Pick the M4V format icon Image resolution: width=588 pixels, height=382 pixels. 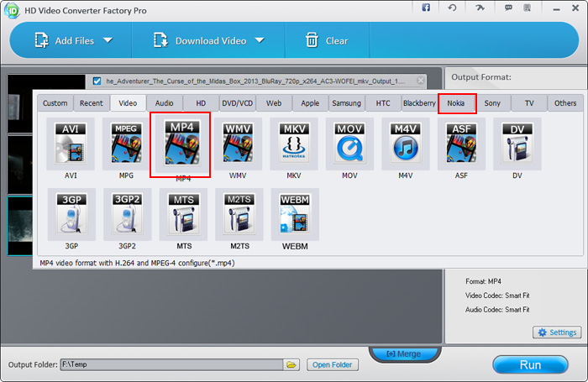(406, 144)
